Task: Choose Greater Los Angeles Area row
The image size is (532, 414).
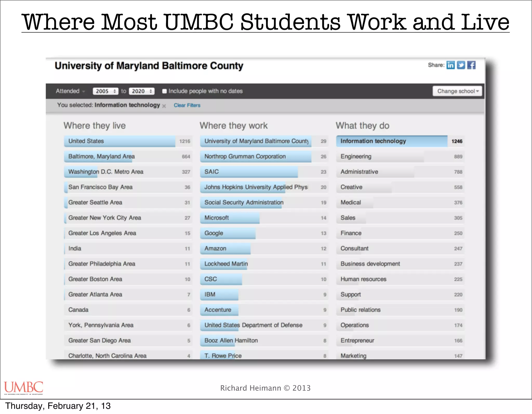Action: [x=128, y=233]
